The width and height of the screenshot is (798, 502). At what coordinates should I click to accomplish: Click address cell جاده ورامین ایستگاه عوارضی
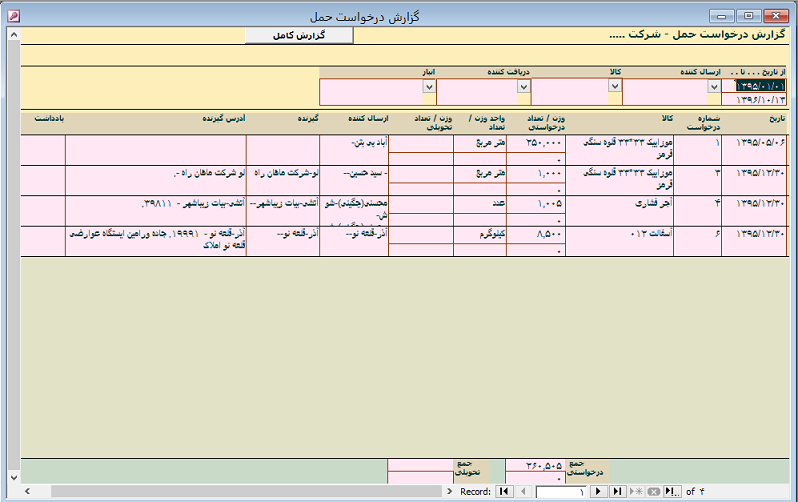[x=156, y=241]
